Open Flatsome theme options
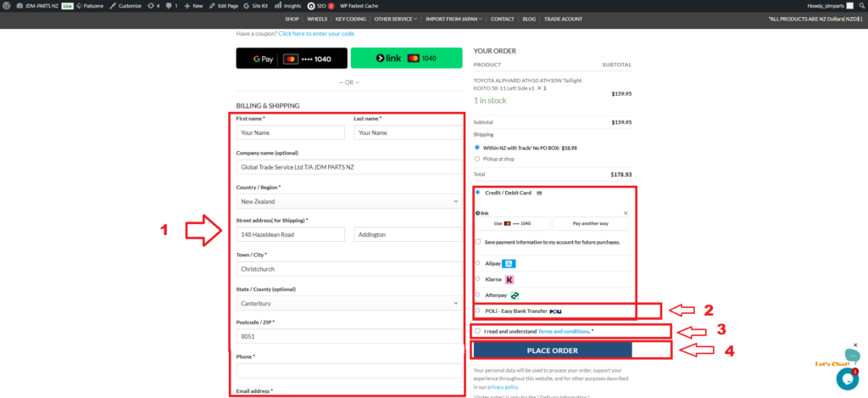 pyautogui.click(x=90, y=6)
